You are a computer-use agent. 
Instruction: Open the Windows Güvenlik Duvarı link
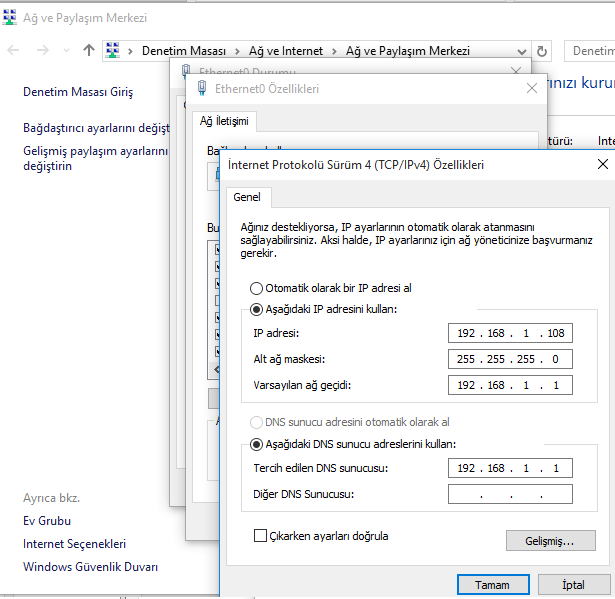click(90, 567)
